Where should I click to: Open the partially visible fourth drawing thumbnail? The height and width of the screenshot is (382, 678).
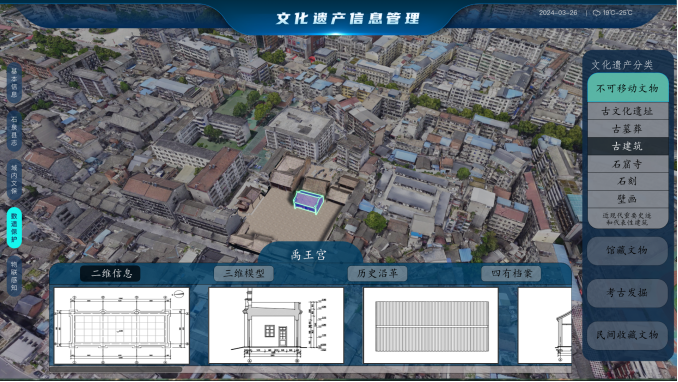click(x=544, y=326)
